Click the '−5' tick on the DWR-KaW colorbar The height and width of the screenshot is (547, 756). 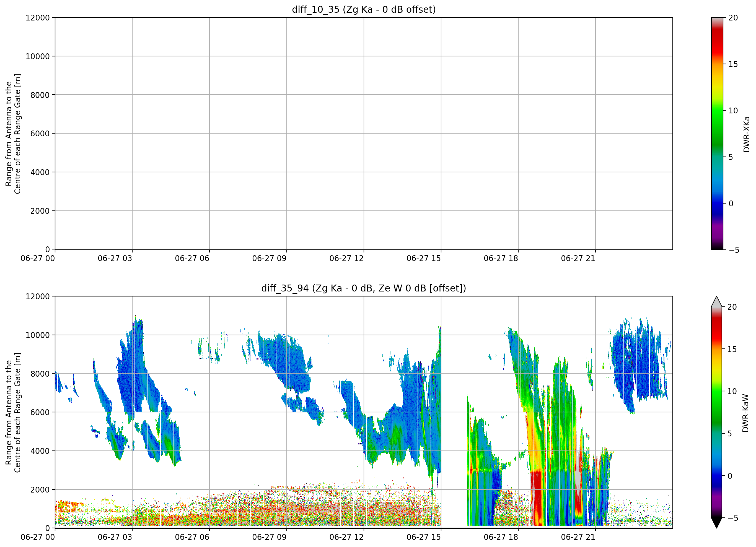(x=733, y=518)
